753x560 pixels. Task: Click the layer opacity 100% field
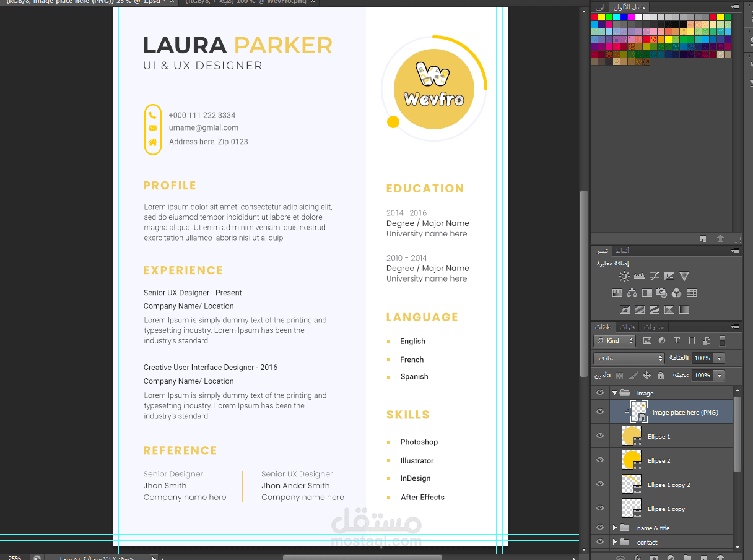[x=702, y=358]
